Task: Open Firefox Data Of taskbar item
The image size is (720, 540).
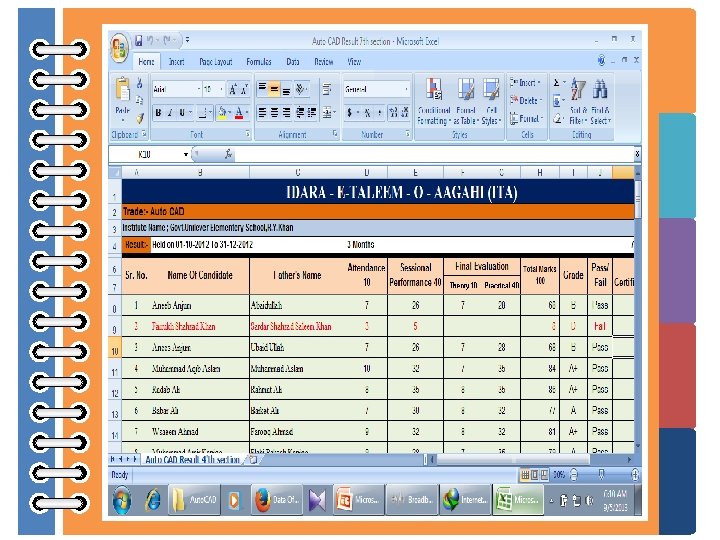Action: (x=276, y=500)
